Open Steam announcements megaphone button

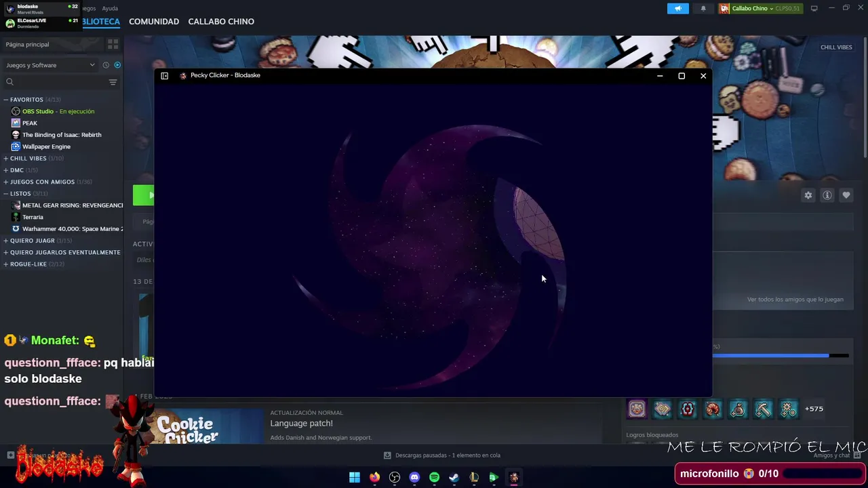coord(677,8)
